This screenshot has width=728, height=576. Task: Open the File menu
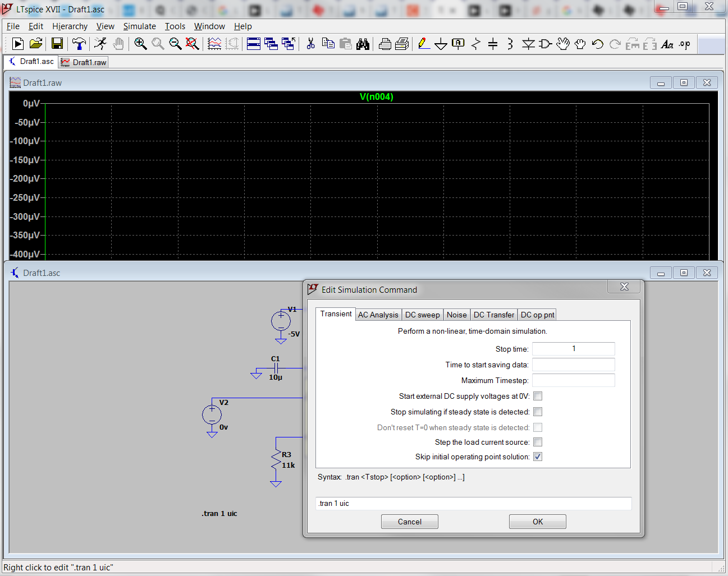click(13, 26)
